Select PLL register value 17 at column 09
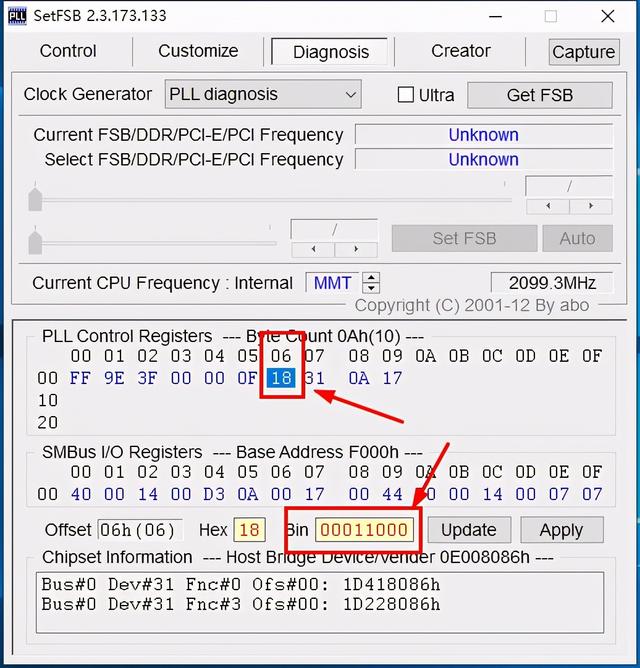This screenshot has height=668, width=640. (x=392, y=378)
